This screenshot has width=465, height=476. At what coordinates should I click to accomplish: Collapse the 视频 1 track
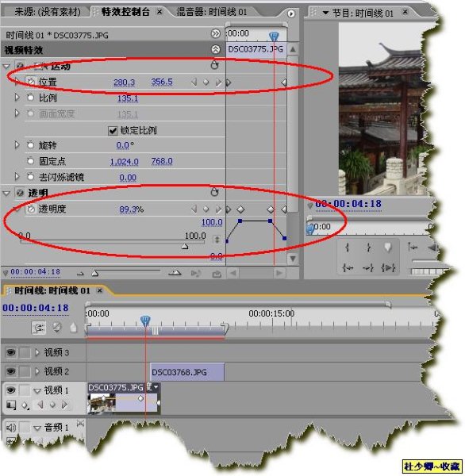[x=37, y=390]
